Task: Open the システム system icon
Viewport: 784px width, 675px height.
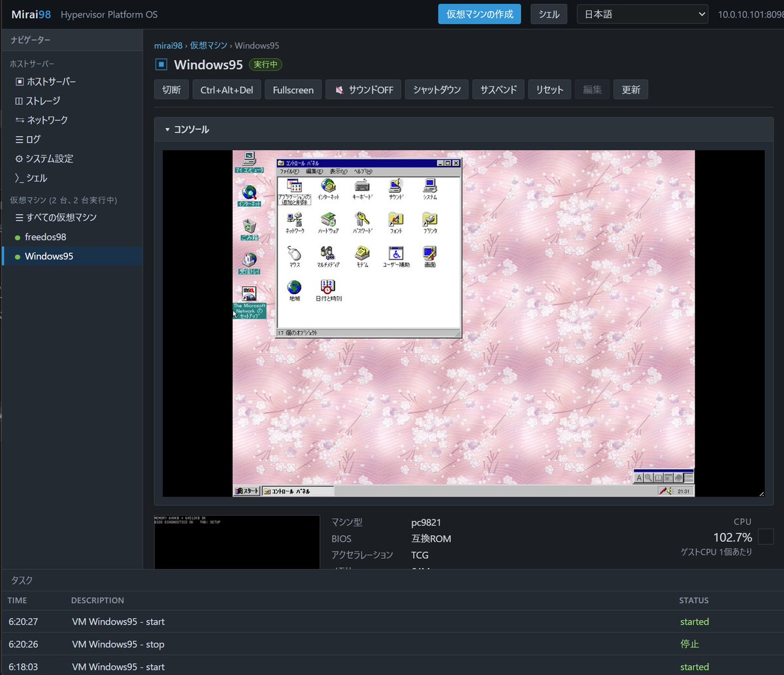Action: point(430,189)
